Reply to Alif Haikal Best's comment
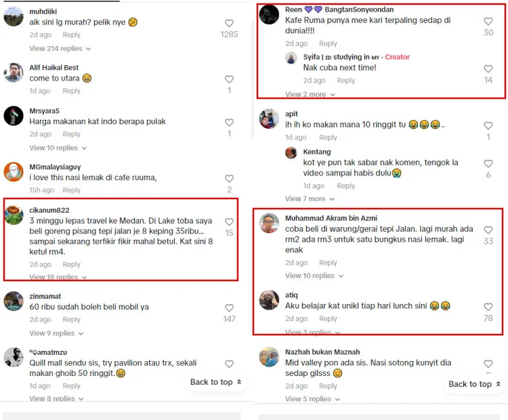508x420 pixels. pos(71,91)
